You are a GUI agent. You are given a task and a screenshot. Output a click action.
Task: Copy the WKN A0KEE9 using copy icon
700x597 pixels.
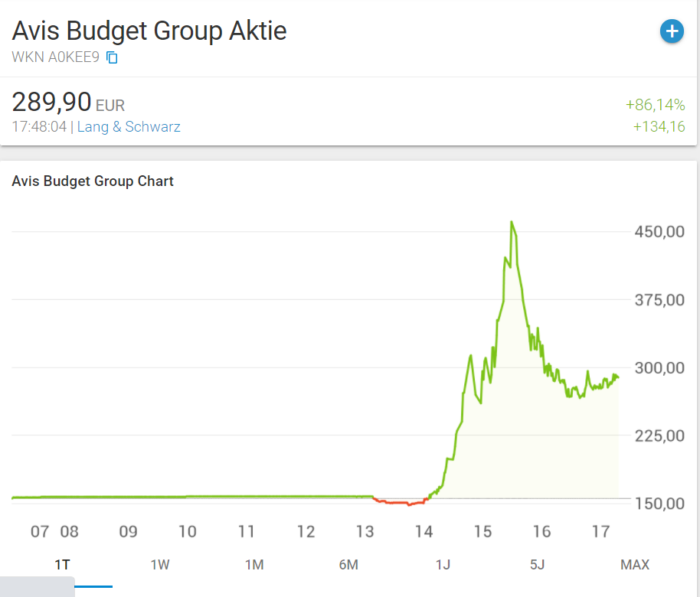point(112,57)
